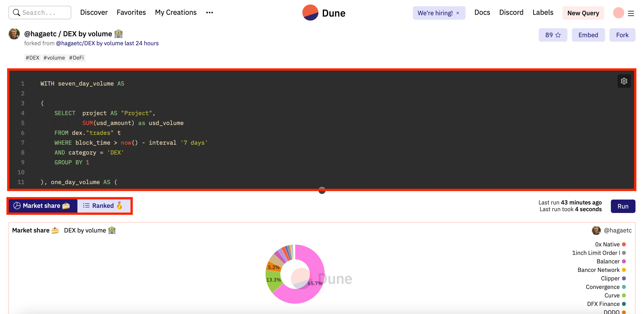This screenshot has width=644, height=314.
Task: Click the search magnifier icon
Action: click(16, 13)
